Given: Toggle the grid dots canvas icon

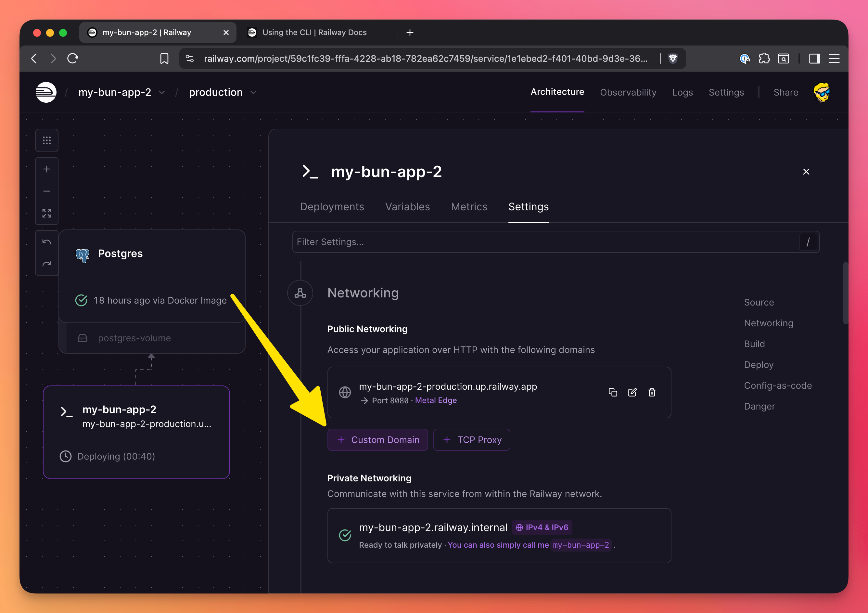Looking at the screenshot, I should 46,141.
